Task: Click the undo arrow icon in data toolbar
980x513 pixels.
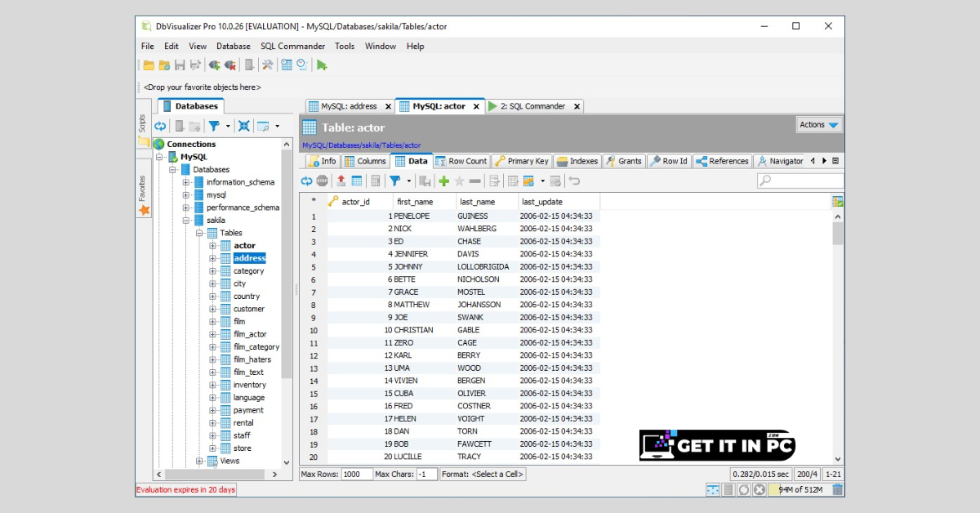Action: [574, 181]
